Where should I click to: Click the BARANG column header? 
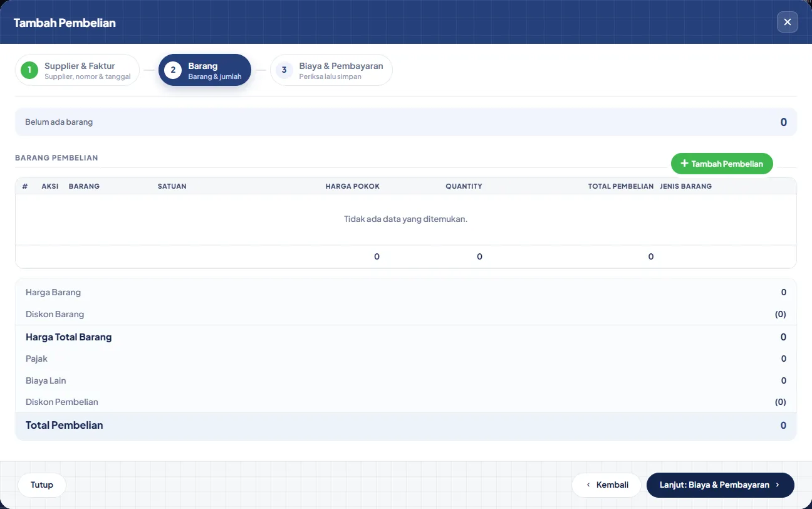(x=84, y=186)
